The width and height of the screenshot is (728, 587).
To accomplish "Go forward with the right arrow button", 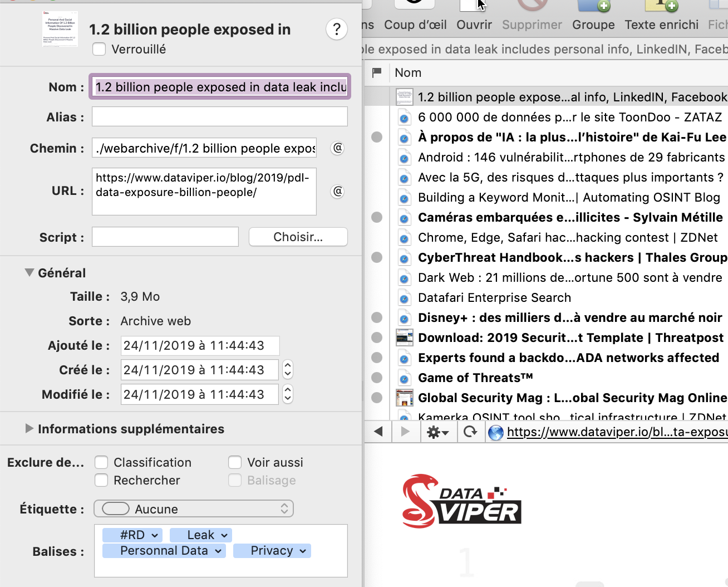I will (405, 432).
